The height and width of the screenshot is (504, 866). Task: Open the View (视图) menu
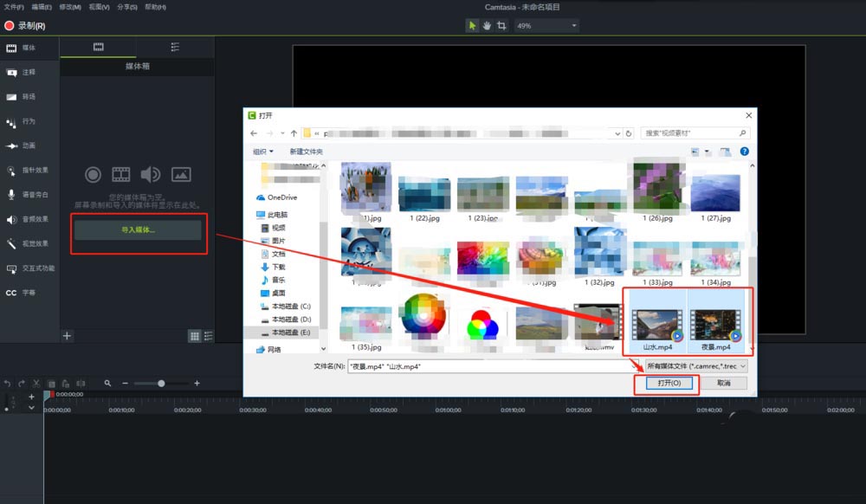click(100, 7)
